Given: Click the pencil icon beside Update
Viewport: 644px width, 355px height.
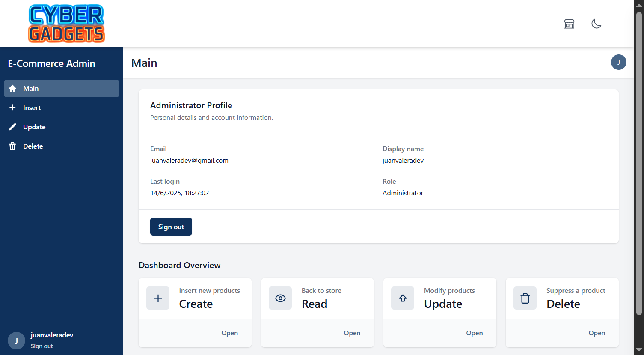Looking at the screenshot, I should pos(12,127).
